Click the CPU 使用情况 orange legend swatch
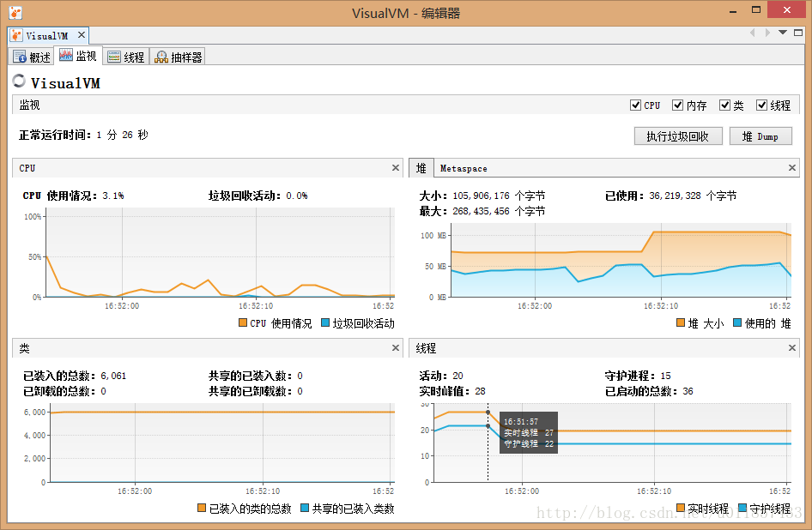This screenshot has height=530, width=812. pos(242,322)
